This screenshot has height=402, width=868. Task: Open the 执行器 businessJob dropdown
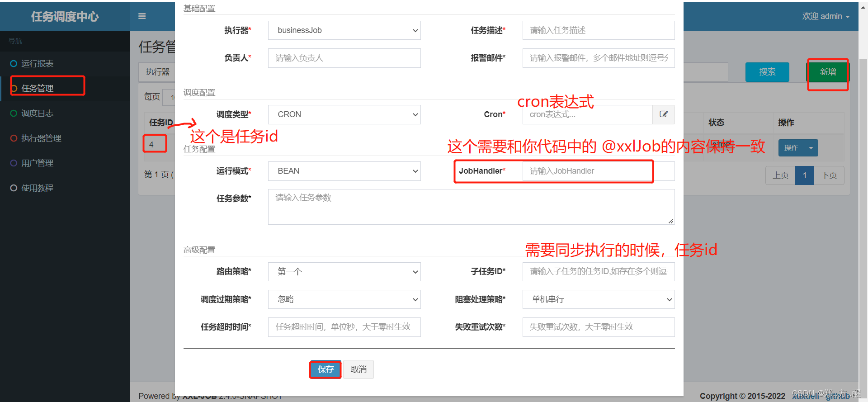click(x=344, y=30)
